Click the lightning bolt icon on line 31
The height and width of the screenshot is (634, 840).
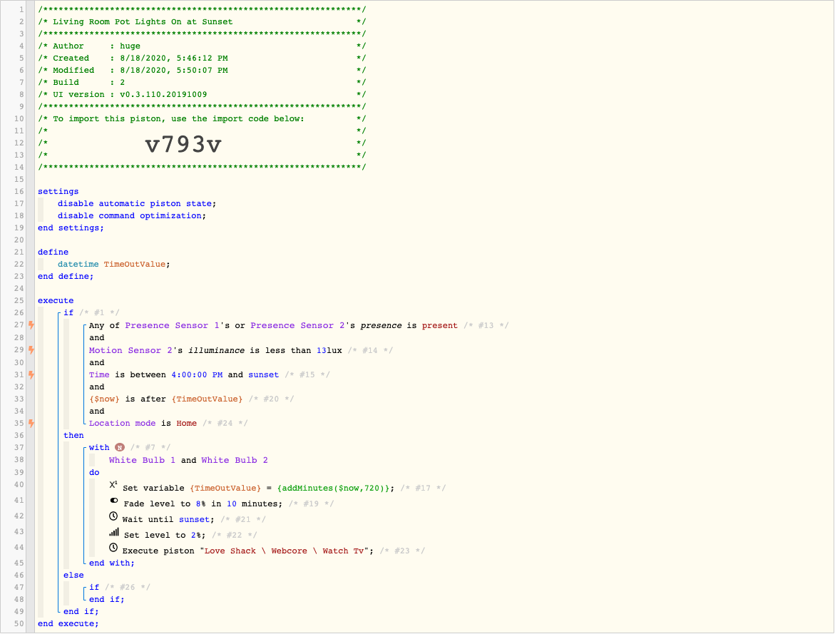[31, 374]
